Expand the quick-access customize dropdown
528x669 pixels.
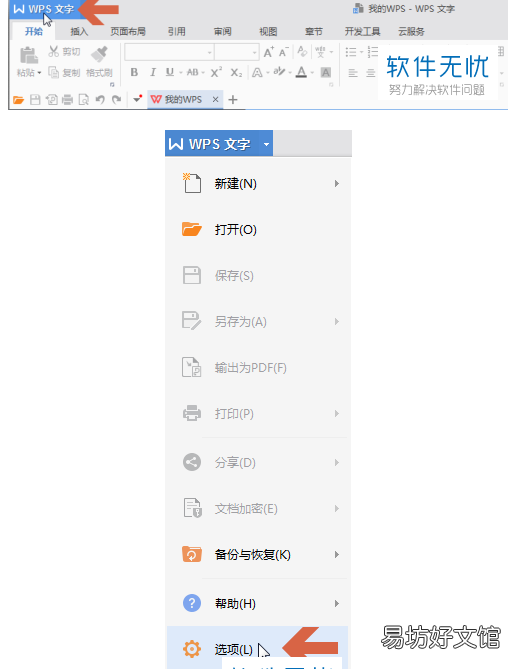click(x=137, y=99)
